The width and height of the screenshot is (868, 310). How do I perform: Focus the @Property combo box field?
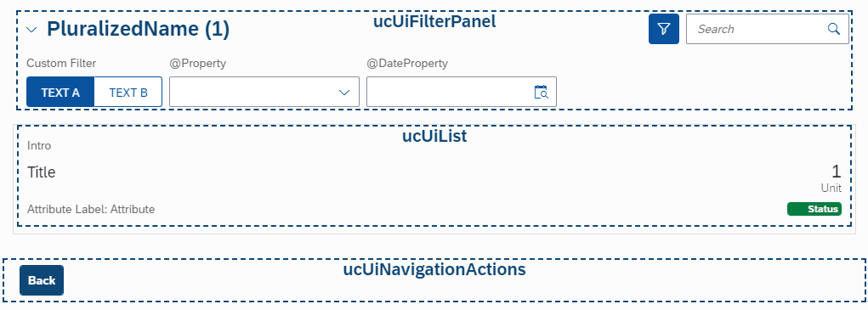tap(264, 92)
